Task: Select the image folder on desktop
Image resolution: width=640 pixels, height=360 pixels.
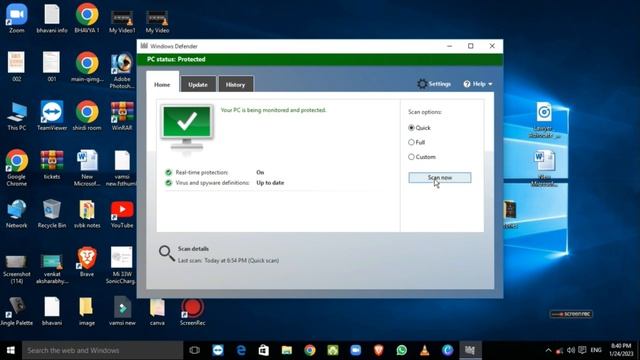Action: click(x=87, y=311)
